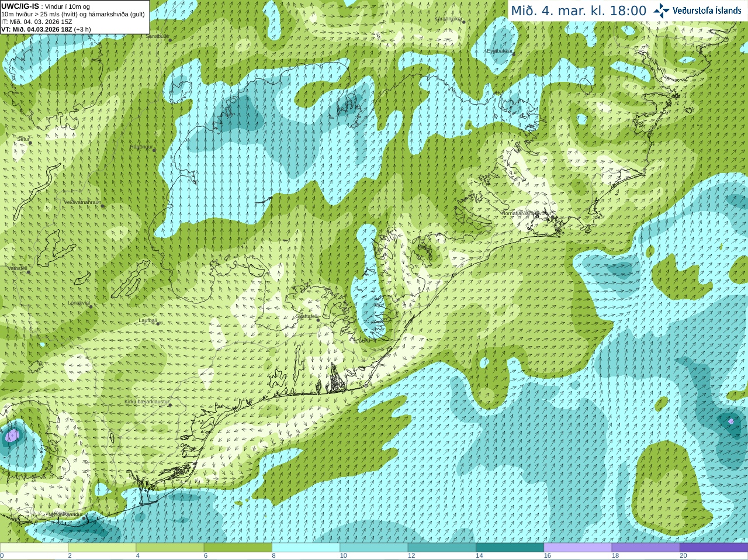Select the Hornafjarðarflugvöllur station label
Image resolution: width=748 pixels, height=560 pixels.
526,213
